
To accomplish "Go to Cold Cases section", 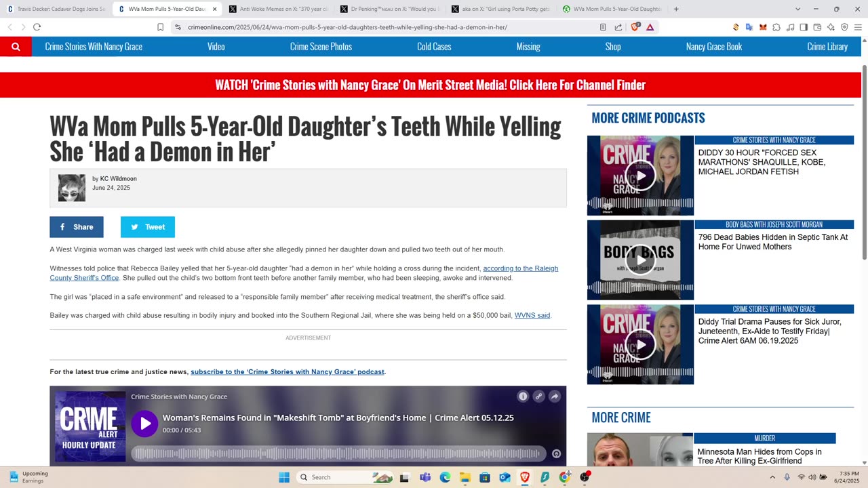I will pos(434,47).
